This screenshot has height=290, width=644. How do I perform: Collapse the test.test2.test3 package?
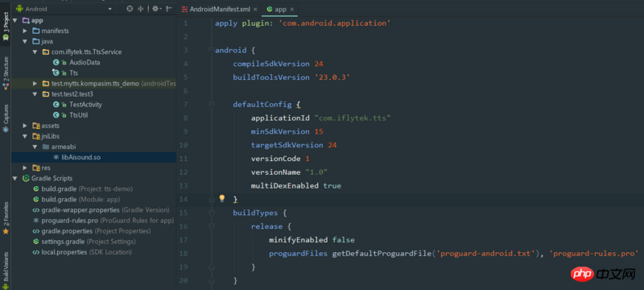coord(35,94)
